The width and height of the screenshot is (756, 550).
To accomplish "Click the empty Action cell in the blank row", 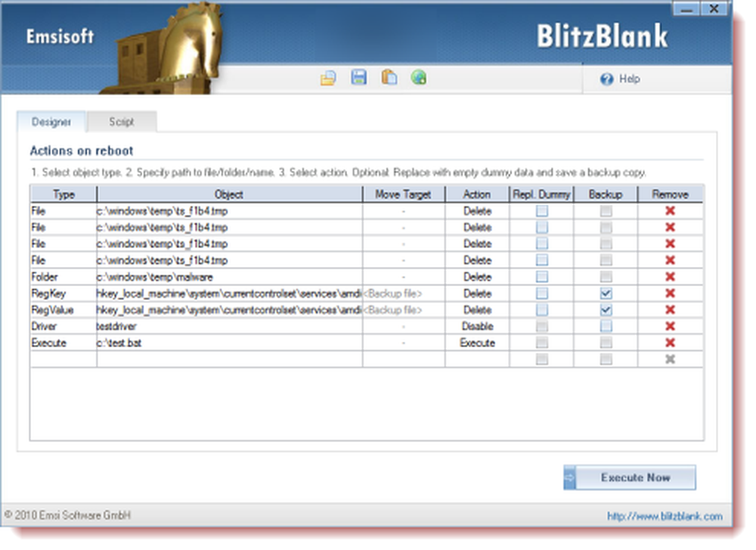I will (x=477, y=359).
